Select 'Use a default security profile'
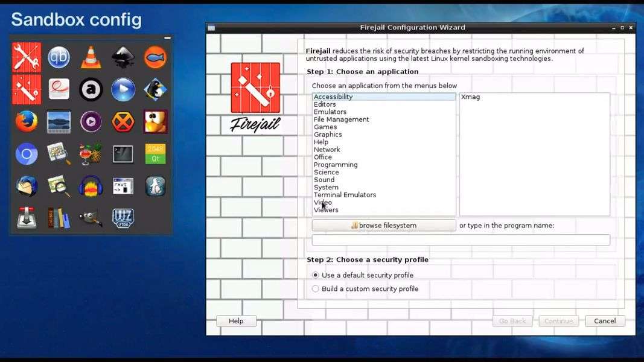 [x=316, y=275]
